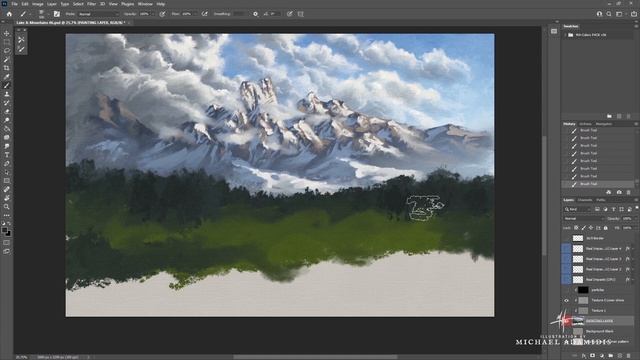Switch to the Channels tab

point(584,200)
